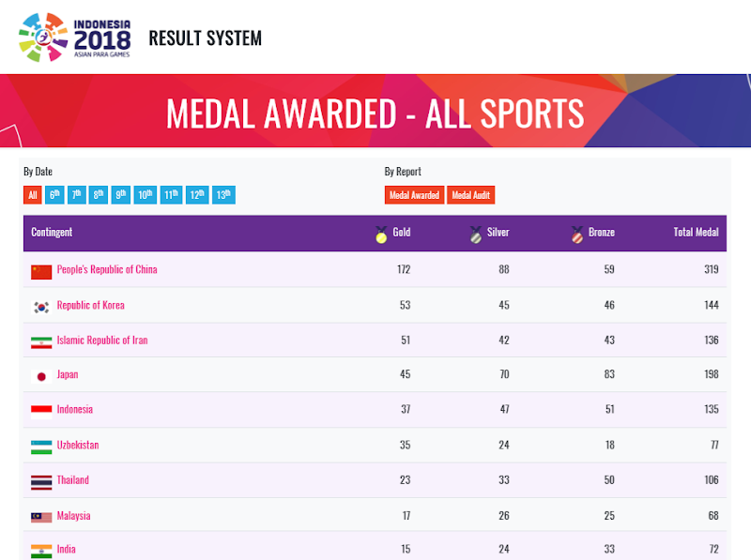751x560 pixels.
Task: Click the gold medal icon in header
Action: pos(381,235)
